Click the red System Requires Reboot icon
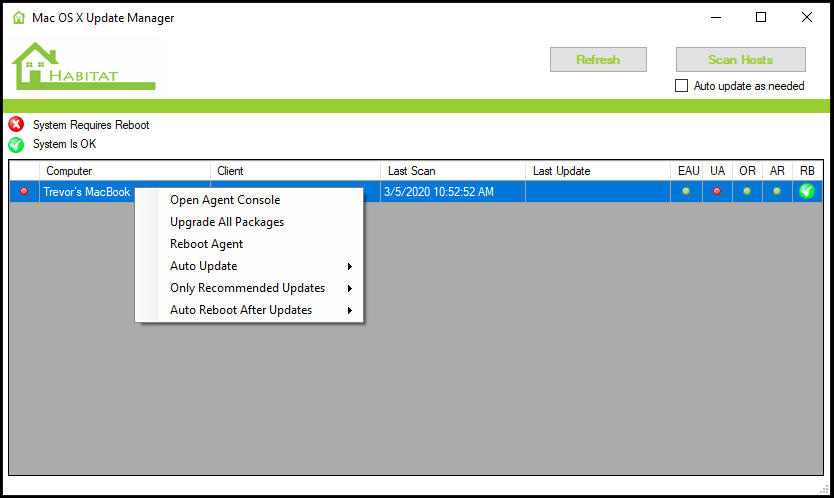 point(16,125)
